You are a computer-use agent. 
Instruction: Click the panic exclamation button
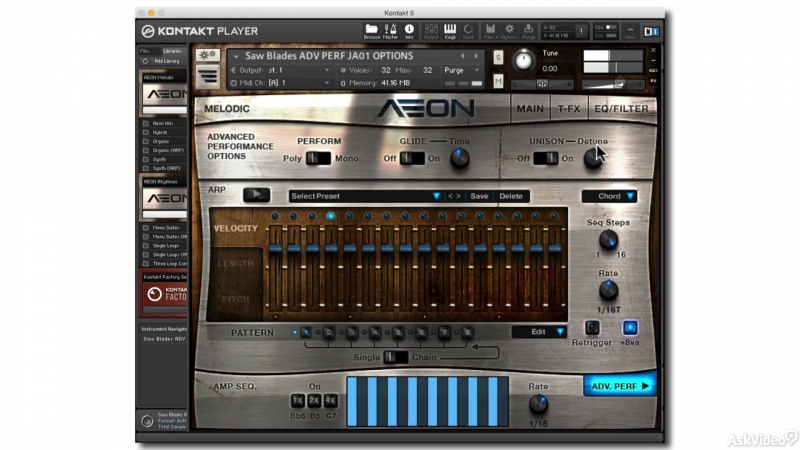coord(581,32)
